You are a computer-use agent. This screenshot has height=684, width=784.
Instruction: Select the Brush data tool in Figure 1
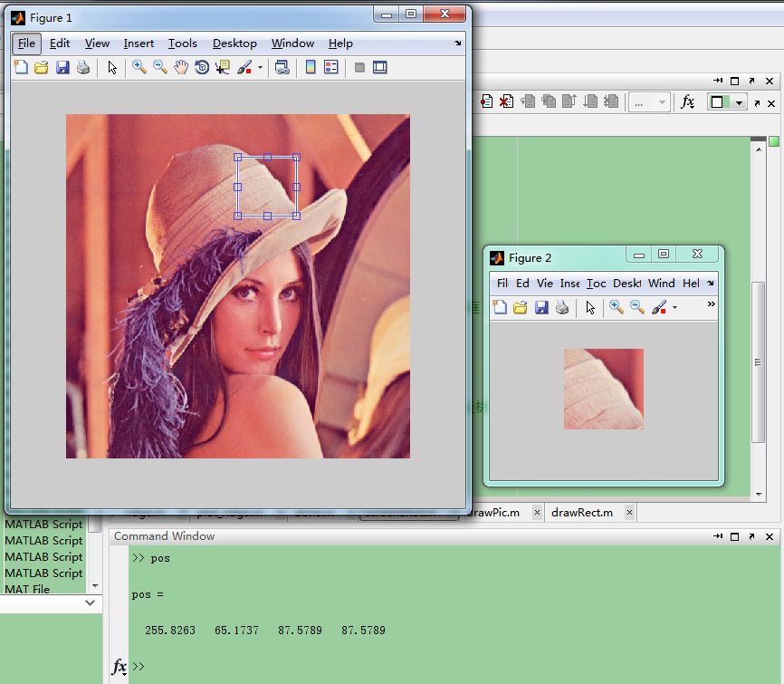pos(244,67)
